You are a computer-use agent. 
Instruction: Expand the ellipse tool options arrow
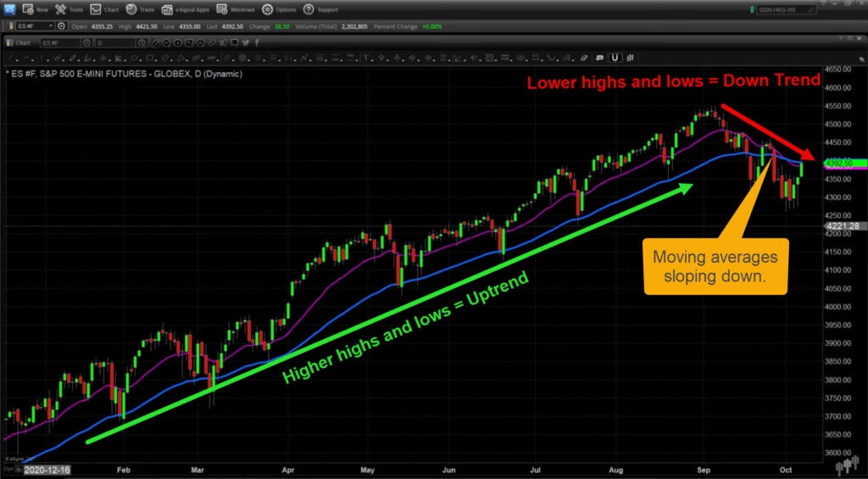click(142, 58)
